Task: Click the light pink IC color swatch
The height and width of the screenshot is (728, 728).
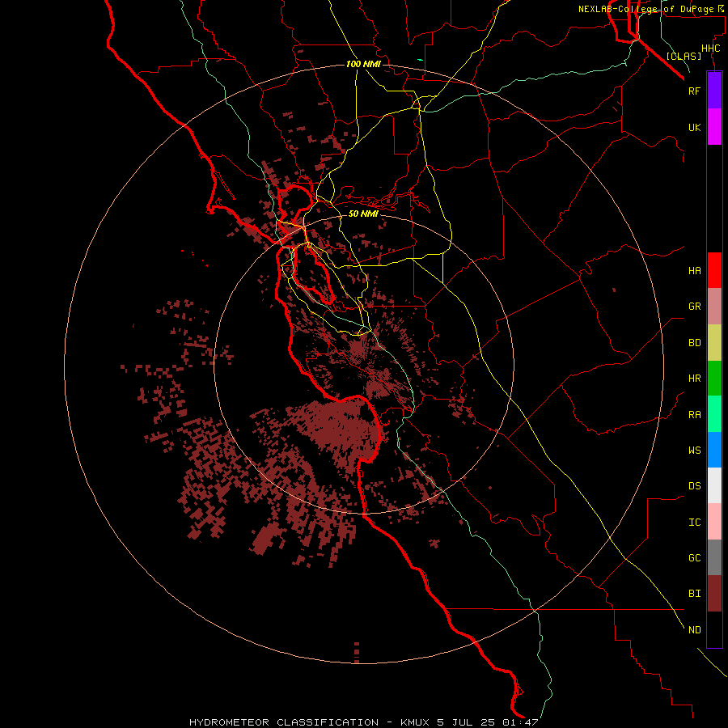Action: pyautogui.click(x=714, y=522)
